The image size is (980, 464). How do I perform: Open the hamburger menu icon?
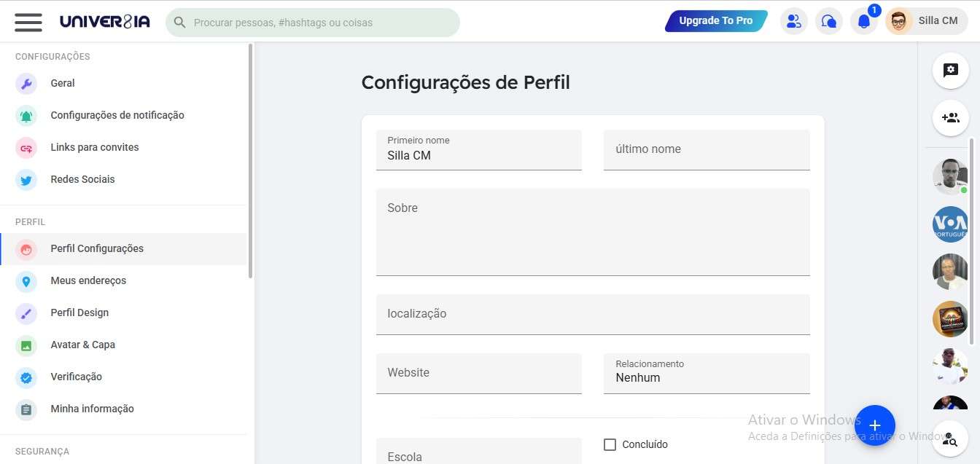coord(28,22)
